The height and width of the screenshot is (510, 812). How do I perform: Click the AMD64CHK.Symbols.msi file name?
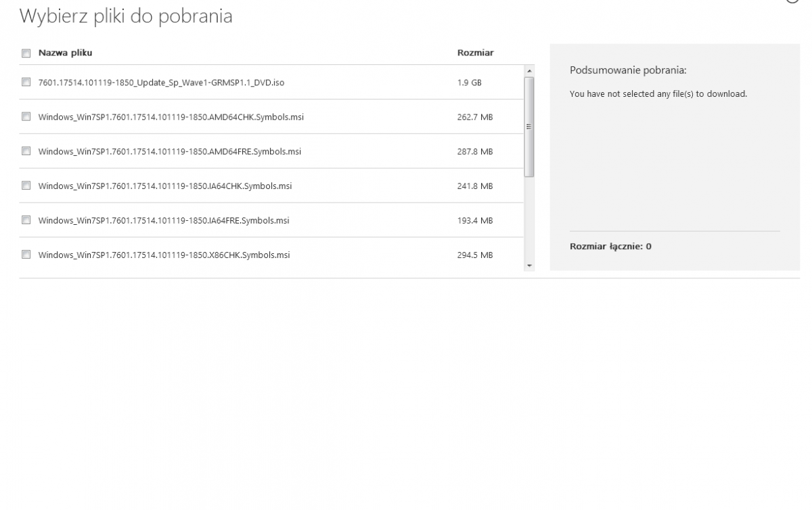[x=171, y=117]
